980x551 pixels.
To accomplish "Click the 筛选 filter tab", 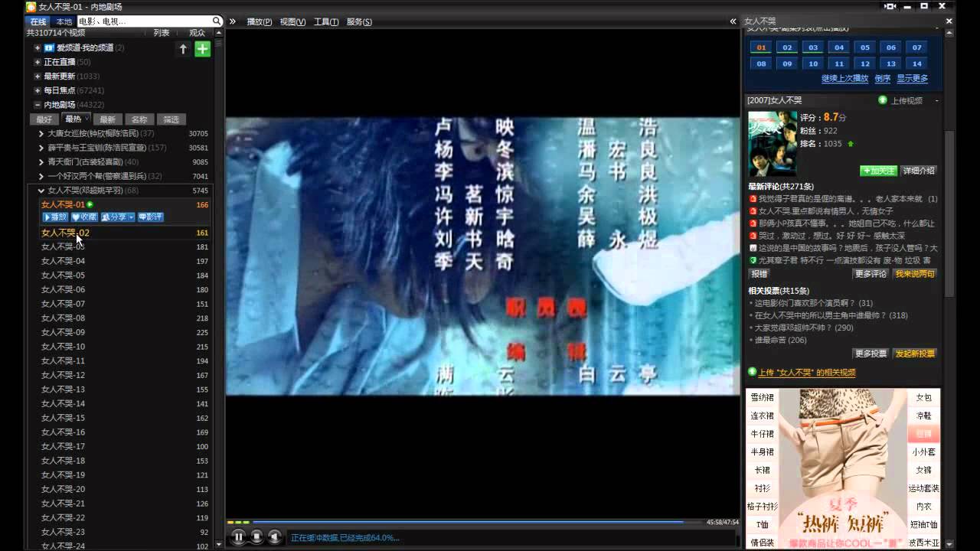I will (x=171, y=119).
